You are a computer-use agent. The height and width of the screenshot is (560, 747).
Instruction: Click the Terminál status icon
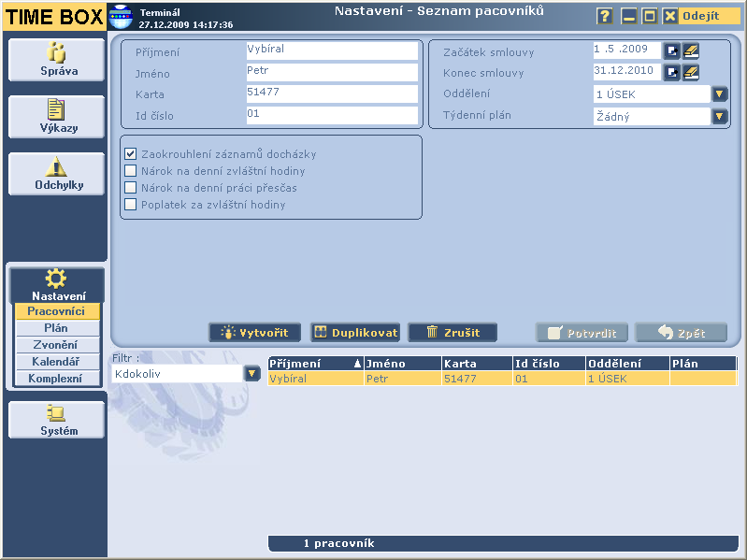point(121,16)
